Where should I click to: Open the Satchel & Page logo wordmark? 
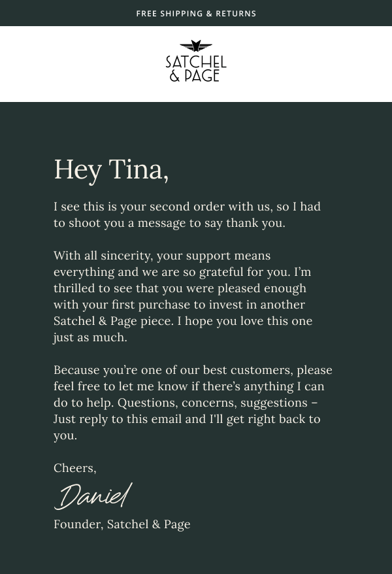coord(196,69)
